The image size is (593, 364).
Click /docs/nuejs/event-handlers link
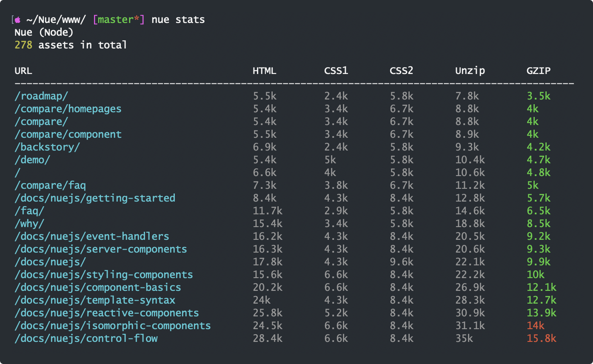tap(92, 236)
